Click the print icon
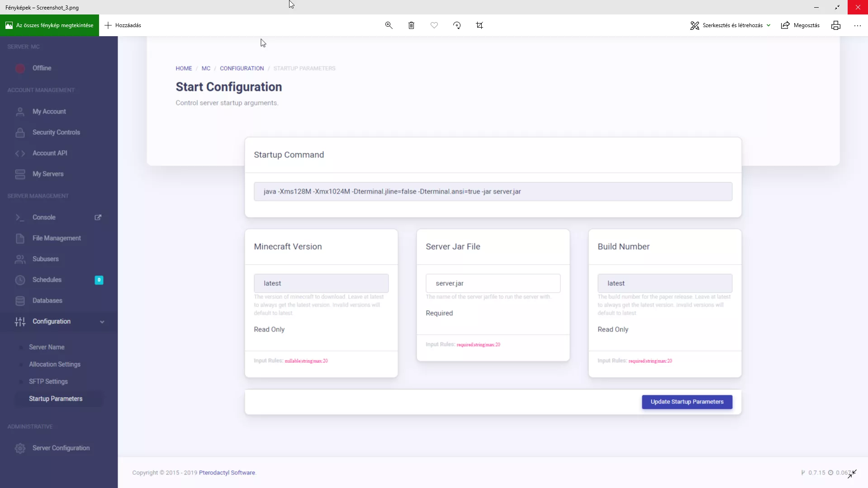This screenshot has width=868, height=488. (x=835, y=25)
